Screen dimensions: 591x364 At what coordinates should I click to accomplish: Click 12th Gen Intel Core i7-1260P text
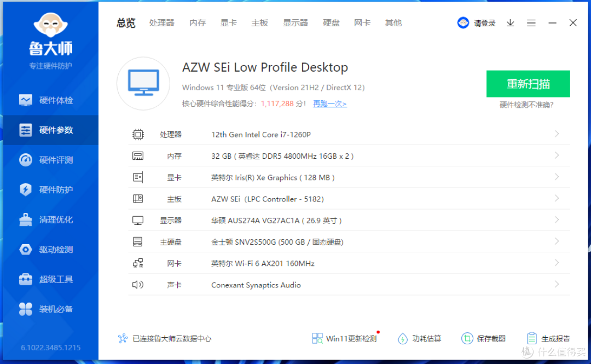[261, 135]
